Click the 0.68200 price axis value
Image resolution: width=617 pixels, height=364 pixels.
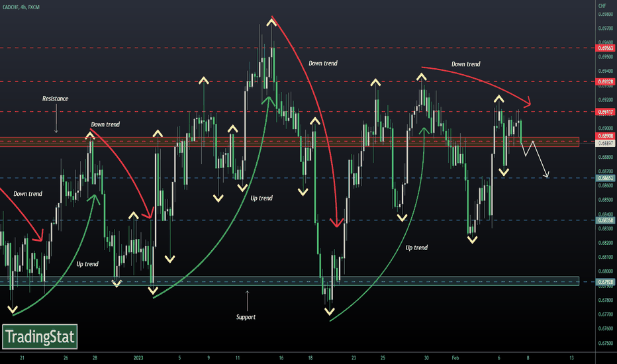pos(606,243)
